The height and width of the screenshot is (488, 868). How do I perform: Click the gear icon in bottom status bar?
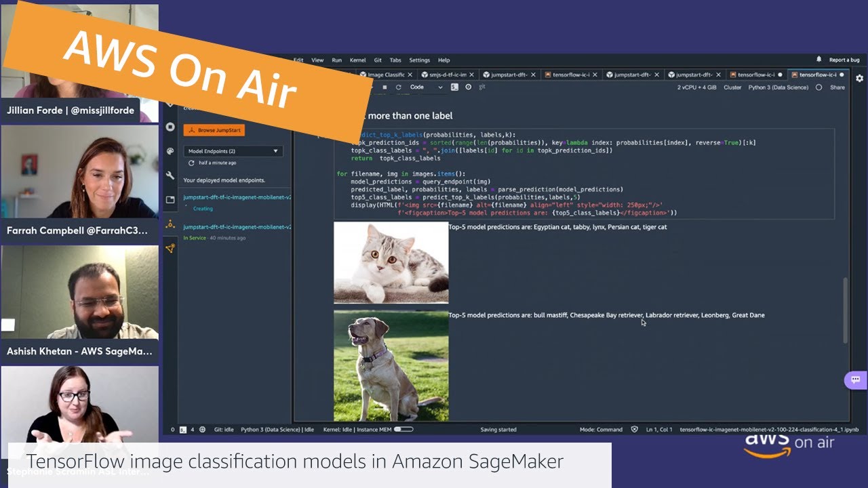click(201, 429)
